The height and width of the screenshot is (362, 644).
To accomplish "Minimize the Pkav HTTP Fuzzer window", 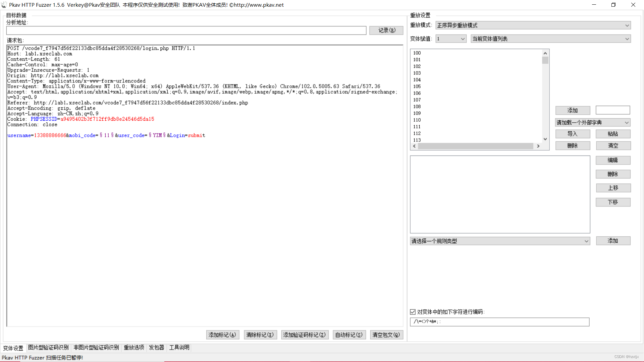I will click(x=594, y=5).
